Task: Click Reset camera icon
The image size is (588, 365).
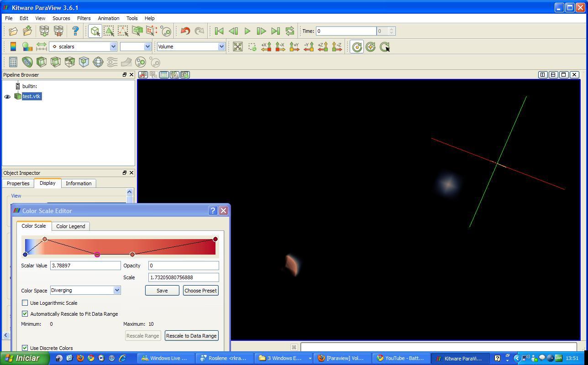Action: pos(238,47)
